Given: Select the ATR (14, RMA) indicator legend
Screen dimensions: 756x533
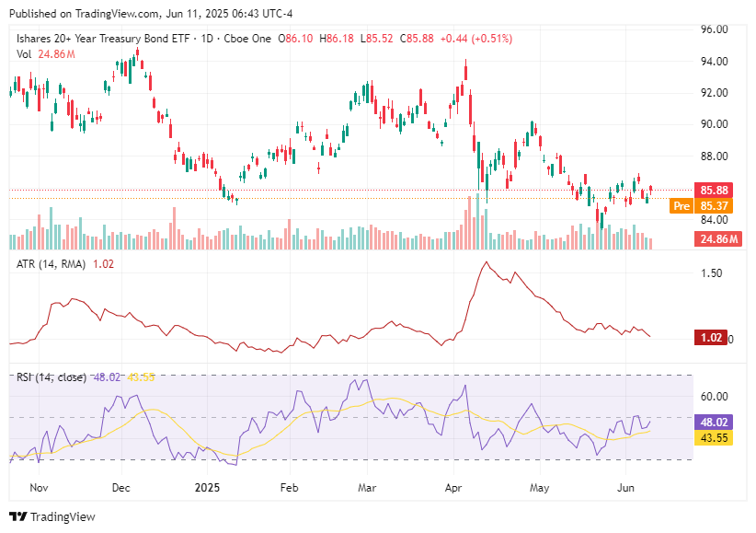Looking at the screenshot, I should pyautogui.click(x=51, y=264).
